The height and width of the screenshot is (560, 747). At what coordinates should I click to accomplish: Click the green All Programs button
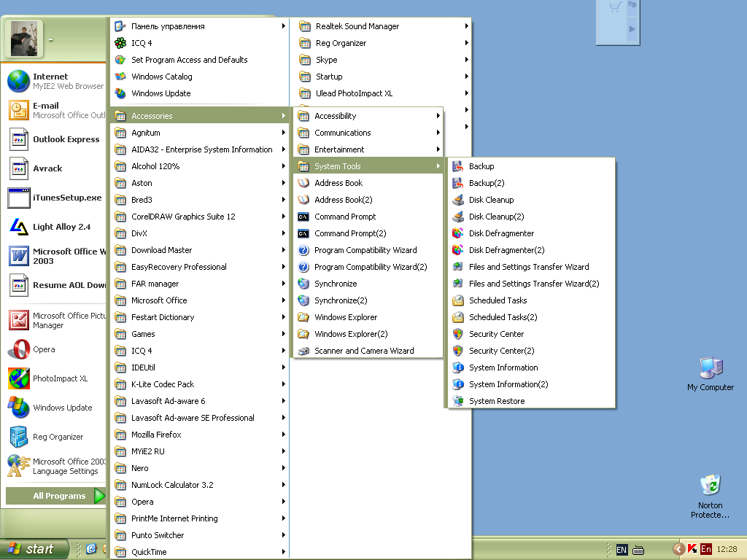(x=55, y=496)
